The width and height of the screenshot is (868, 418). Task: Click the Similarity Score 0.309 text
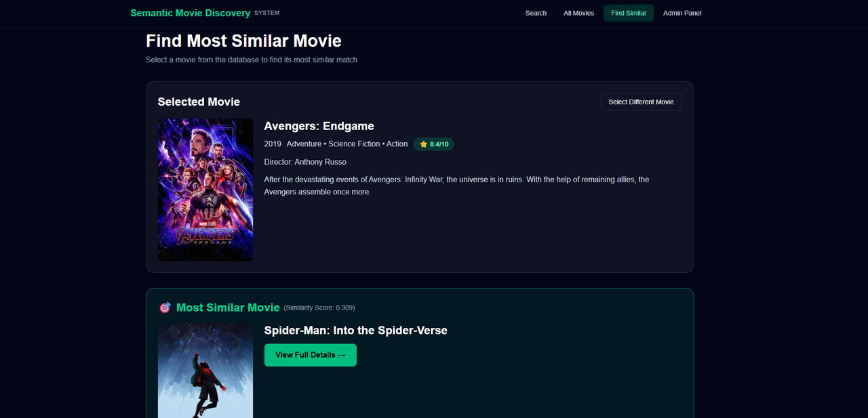[319, 308]
